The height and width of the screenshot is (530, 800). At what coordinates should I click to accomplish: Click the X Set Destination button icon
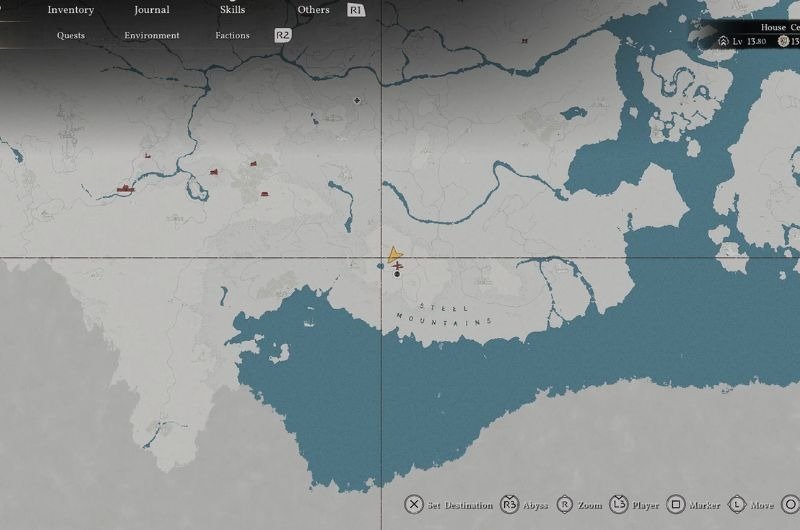tap(414, 505)
